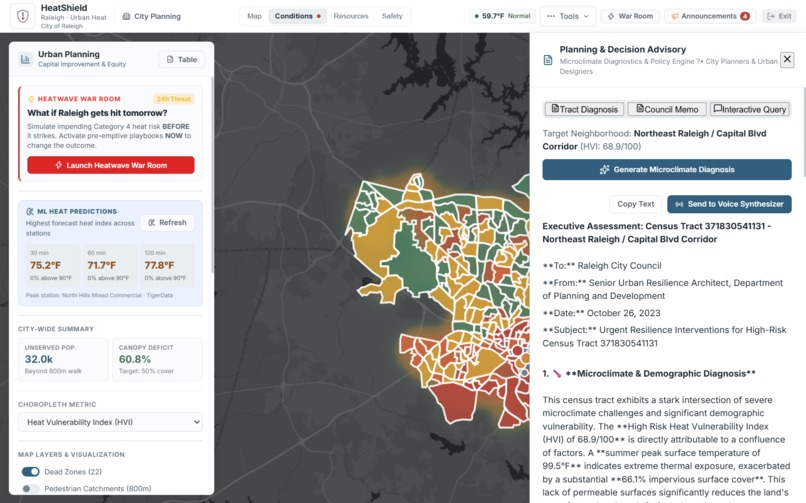Select the 60 min forecast 71.7°F card
This screenshot has width=806, height=503.
[110, 265]
